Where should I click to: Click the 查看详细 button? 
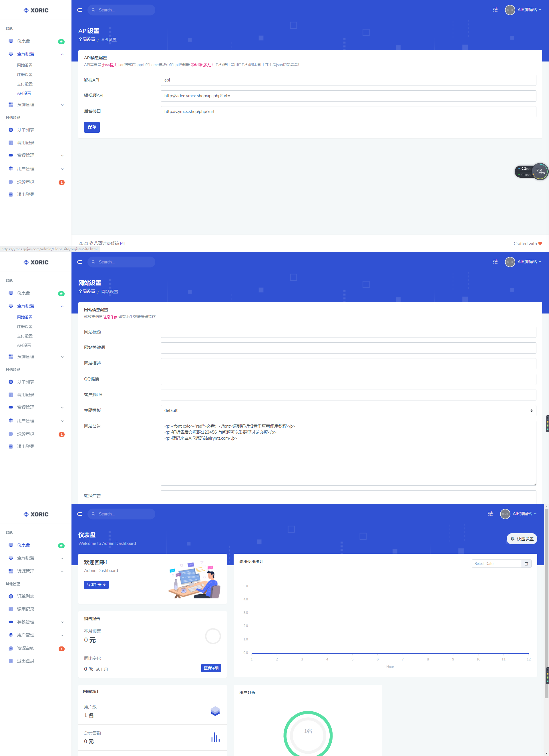click(211, 668)
